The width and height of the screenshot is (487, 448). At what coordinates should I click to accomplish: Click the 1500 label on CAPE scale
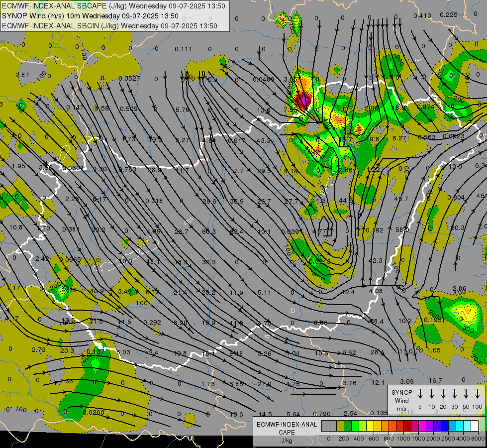click(x=418, y=439)
